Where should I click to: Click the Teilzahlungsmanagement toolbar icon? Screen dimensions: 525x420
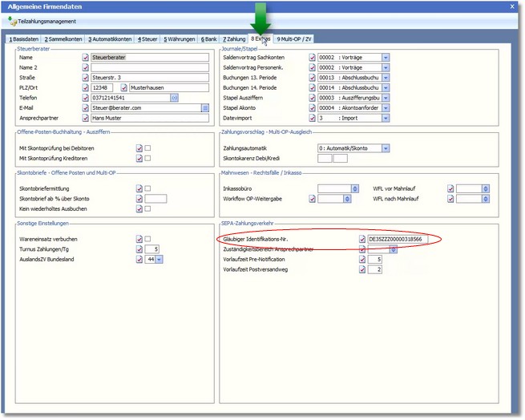point(11,21)
